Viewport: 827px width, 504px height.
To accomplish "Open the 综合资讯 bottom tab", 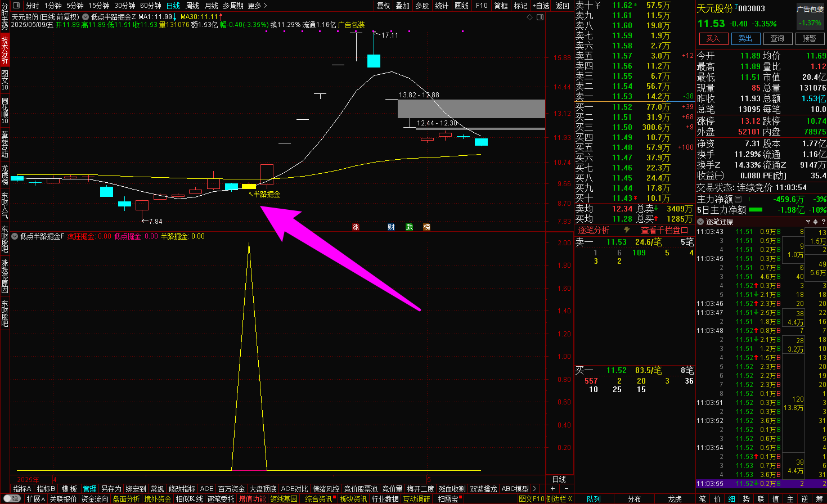I will coord(318,499).
